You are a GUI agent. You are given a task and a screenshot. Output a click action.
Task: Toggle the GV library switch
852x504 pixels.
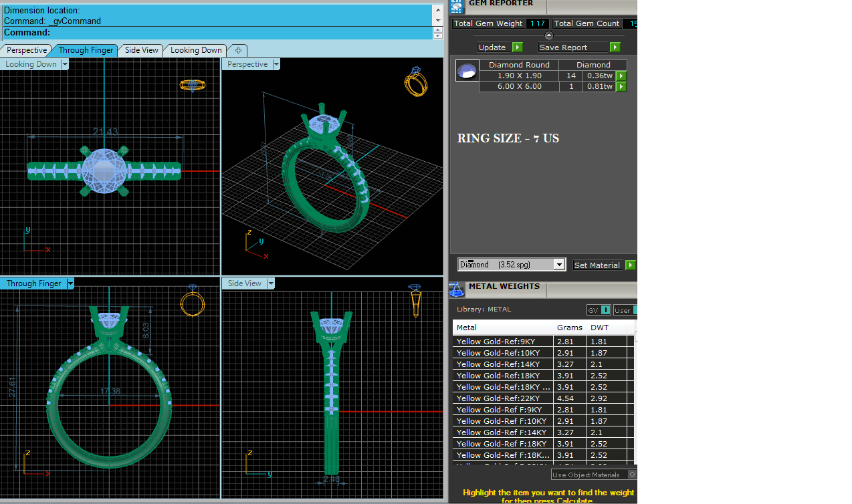[x=605, y=310]
